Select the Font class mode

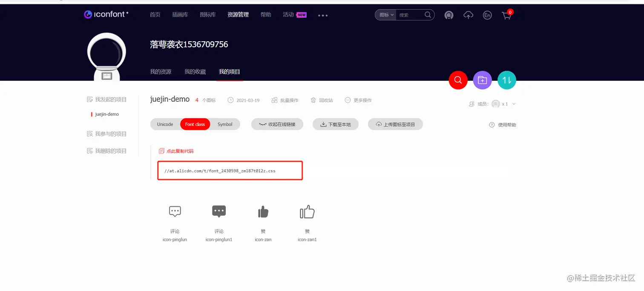[x=195, y=124]
